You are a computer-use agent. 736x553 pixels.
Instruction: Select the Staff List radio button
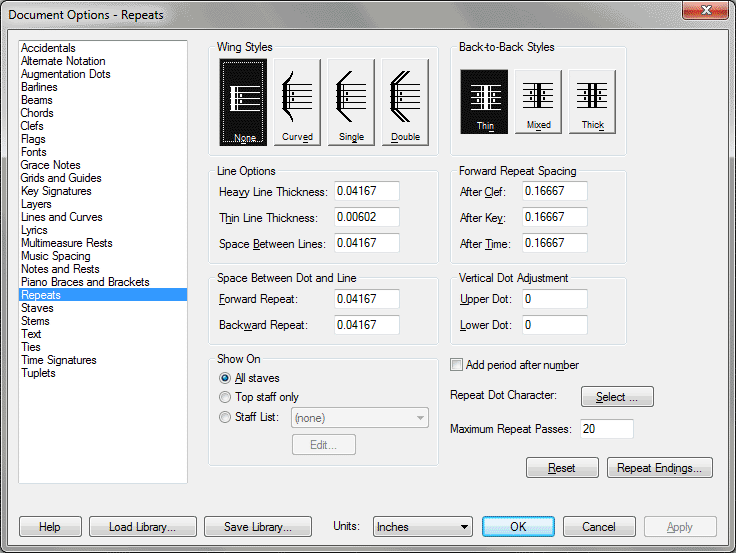point(225,417)
